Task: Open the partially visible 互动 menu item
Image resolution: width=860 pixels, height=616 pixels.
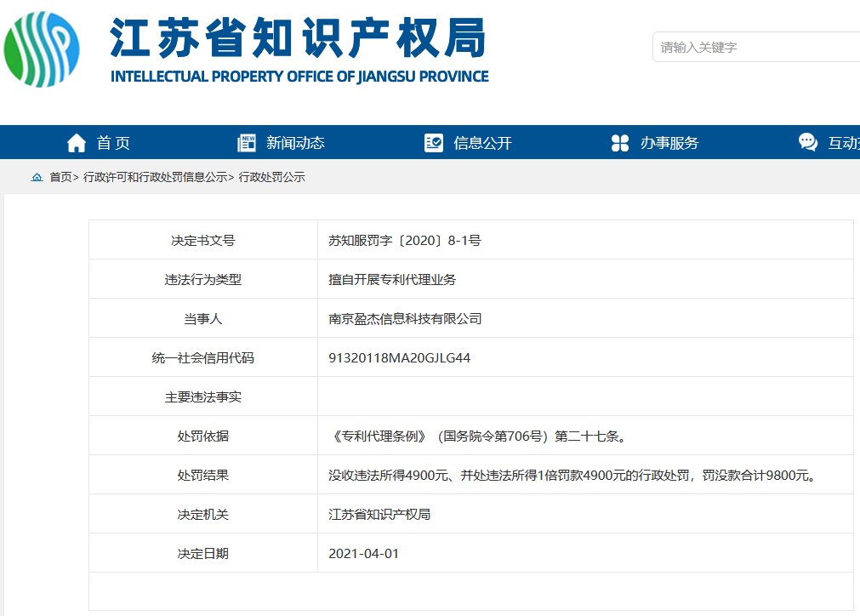Action: pos(844,143)
